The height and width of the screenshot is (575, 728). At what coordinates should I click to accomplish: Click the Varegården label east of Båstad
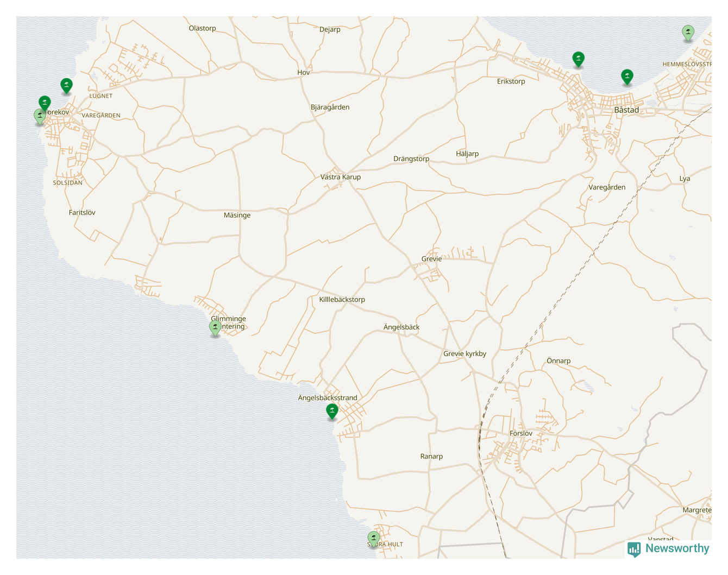(607, 187)
